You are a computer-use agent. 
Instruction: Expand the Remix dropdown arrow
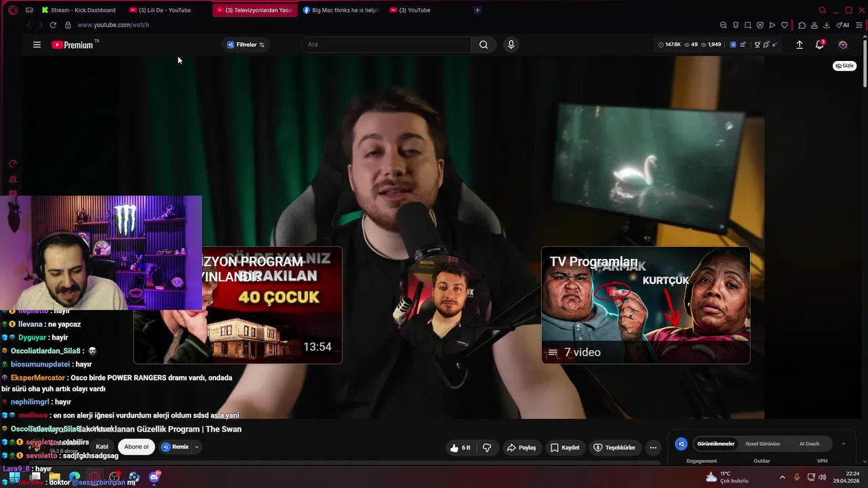tap(197, 447)
